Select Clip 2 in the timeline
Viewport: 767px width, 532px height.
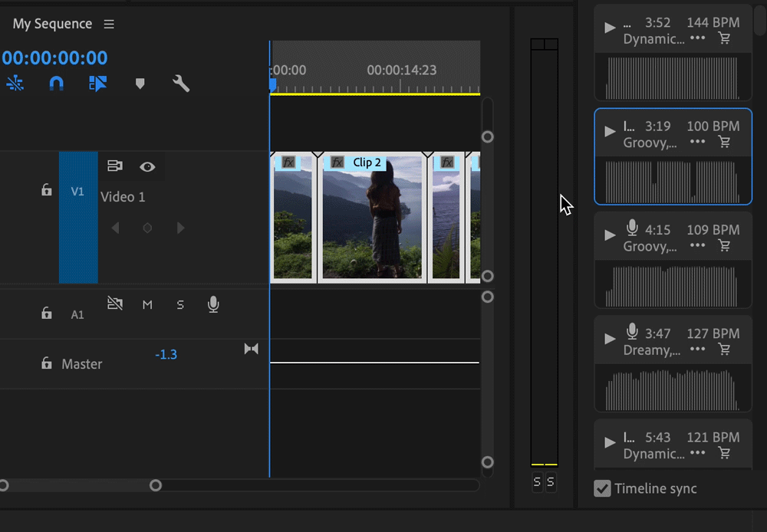click(x=372, y=218)
